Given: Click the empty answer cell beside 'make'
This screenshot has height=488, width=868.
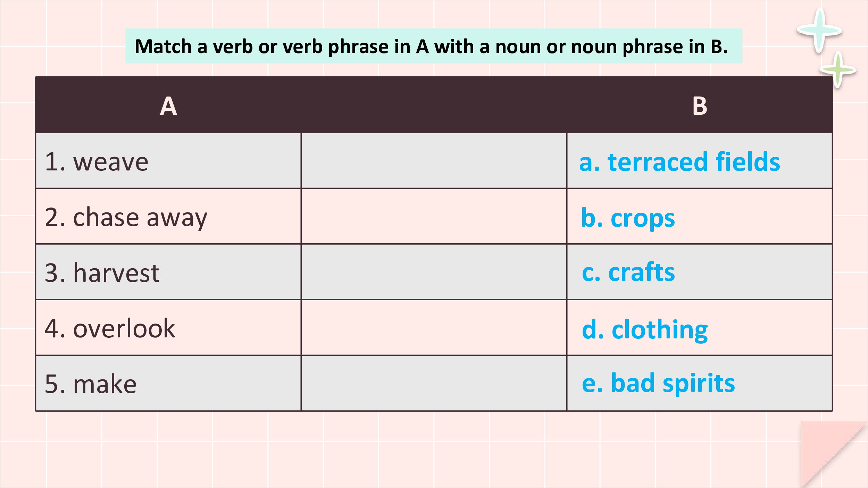Looking at the screenshot, I should 434,383.
